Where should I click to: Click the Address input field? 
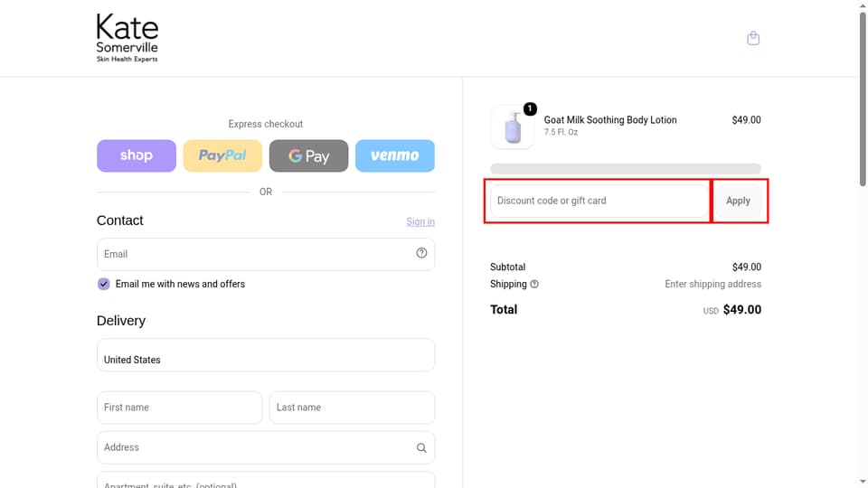coord(266,447)
